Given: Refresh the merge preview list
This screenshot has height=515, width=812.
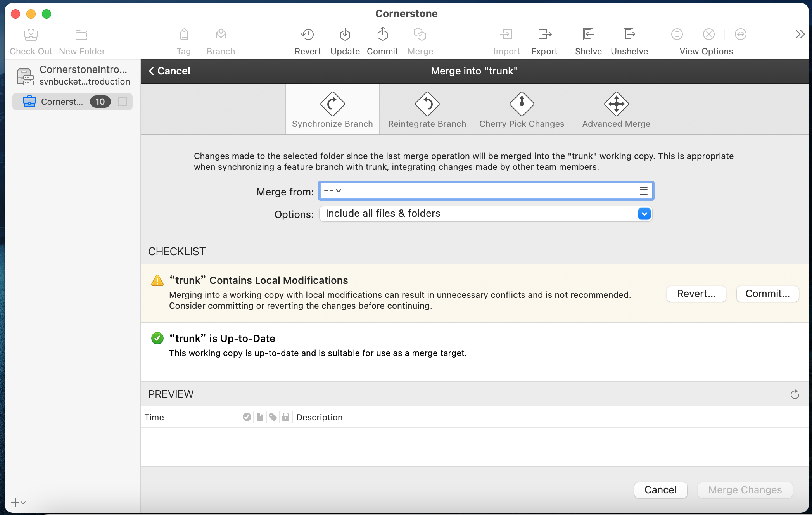Looking at the screenshot, I should (x=795, y=394).
